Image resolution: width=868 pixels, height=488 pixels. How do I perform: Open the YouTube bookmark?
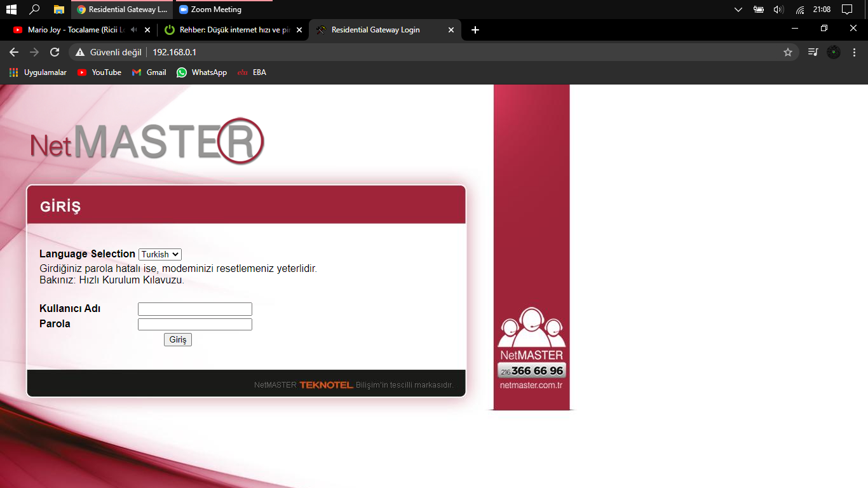click(99, 72)
